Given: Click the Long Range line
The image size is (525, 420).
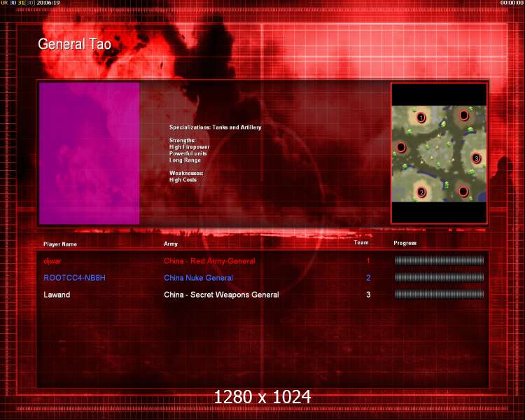Looking at the screenshot, I should pyautogui.click(x=185, y=160).
